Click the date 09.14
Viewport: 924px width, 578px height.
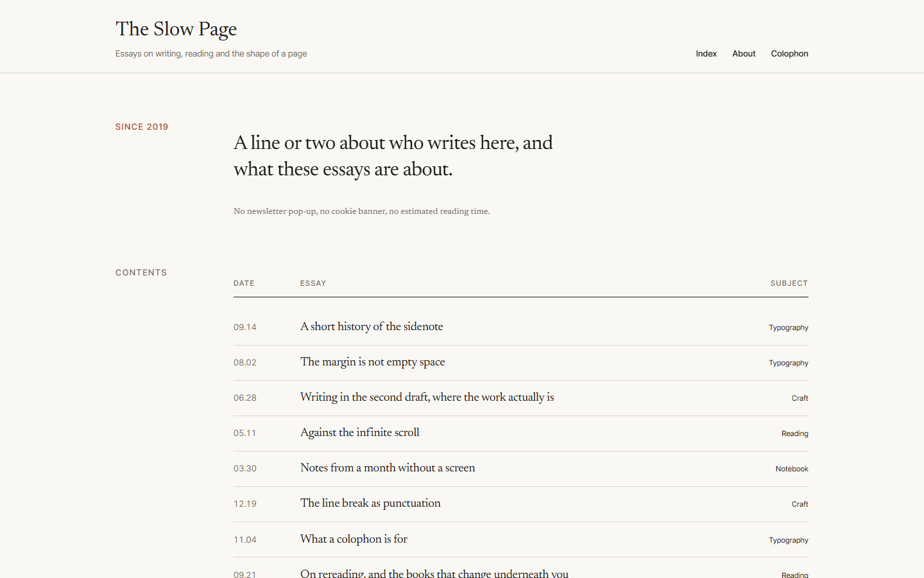click(245, 327)
